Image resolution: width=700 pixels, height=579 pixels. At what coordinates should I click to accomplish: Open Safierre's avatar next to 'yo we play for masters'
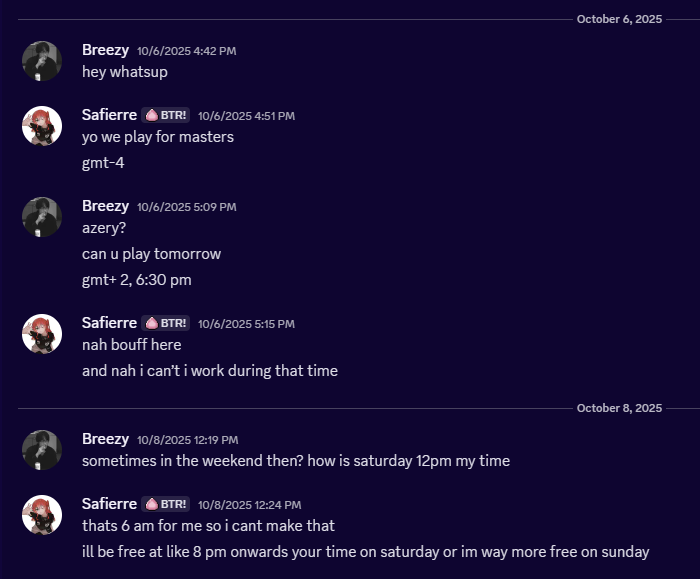tap(42, 126)
